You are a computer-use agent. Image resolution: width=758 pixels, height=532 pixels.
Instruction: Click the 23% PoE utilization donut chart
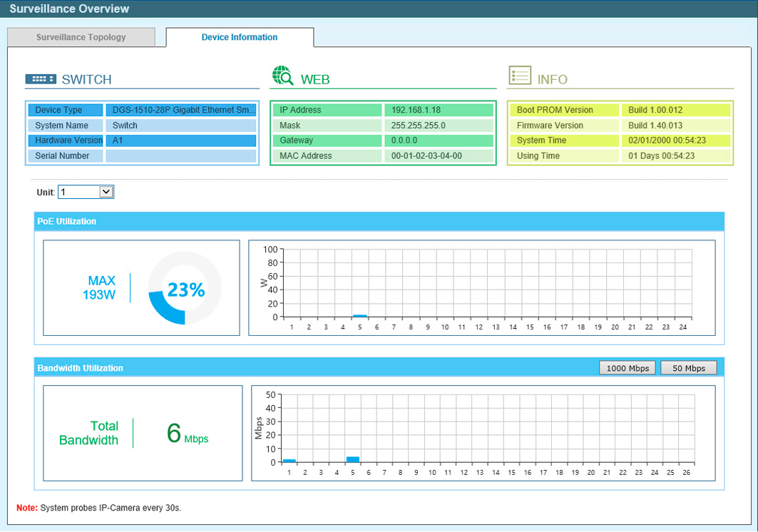(x=185, y=288)
